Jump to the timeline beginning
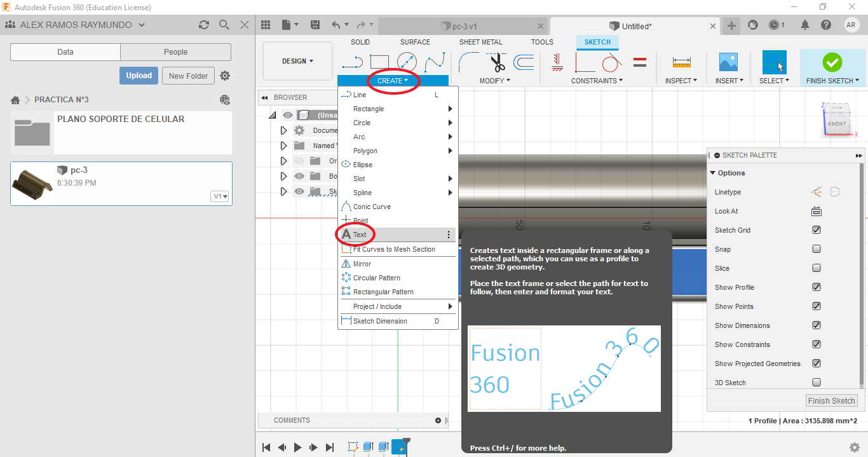 [x=267, y=447]
